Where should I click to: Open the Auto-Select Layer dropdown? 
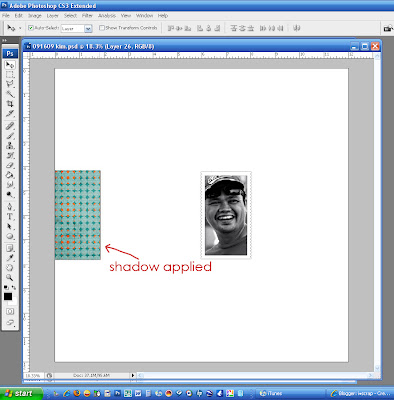point(88,29)
